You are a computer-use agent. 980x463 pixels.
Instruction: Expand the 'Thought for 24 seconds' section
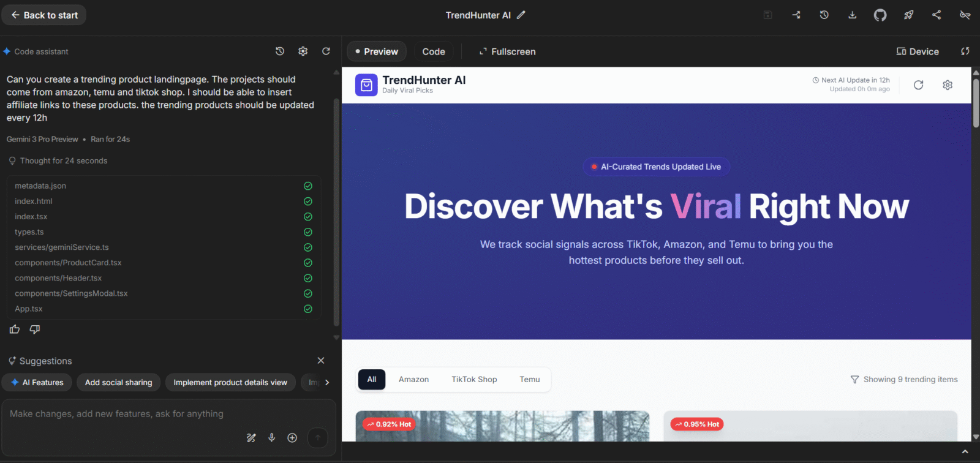tap(63, 161)
